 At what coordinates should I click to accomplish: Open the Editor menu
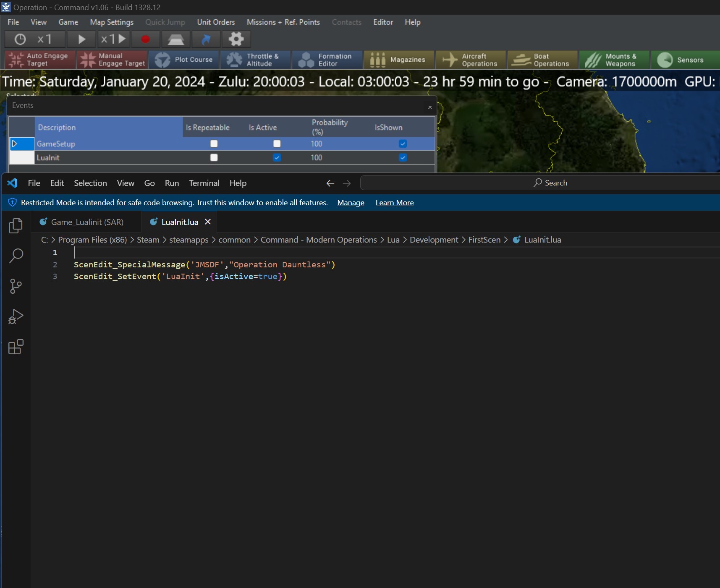tap(383, 22)
